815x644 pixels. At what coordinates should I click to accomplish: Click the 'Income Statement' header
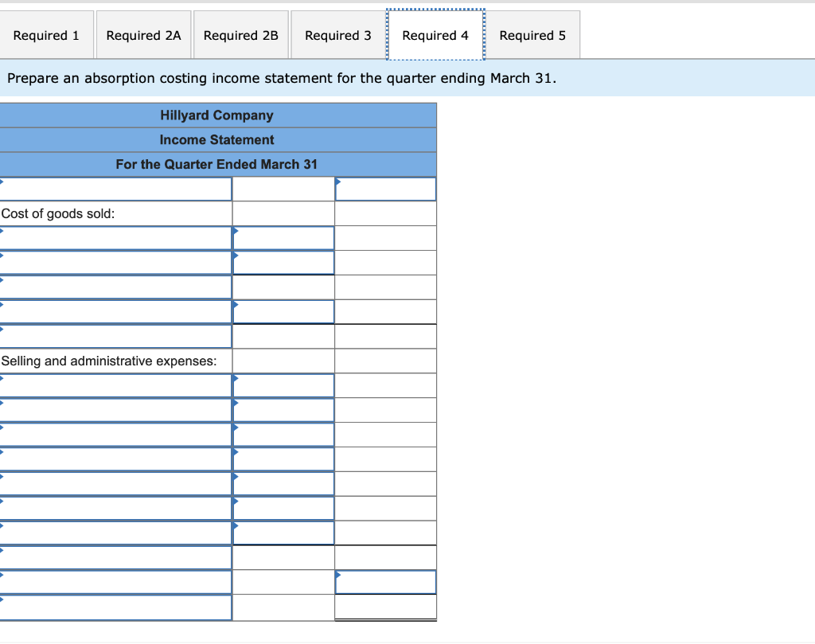coord(216,139)
